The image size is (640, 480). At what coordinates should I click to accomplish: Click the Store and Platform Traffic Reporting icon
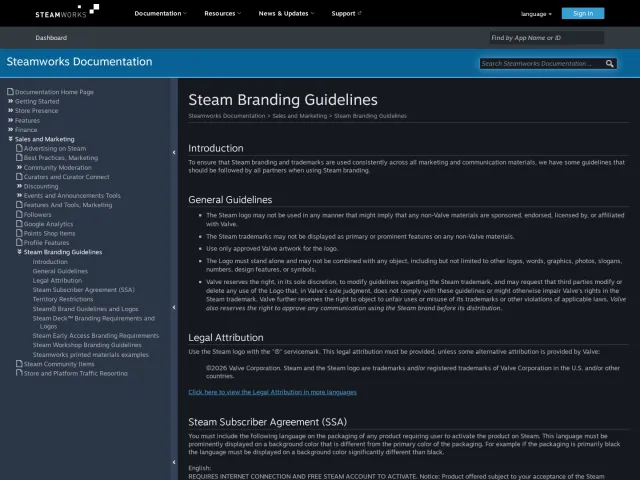19,373
